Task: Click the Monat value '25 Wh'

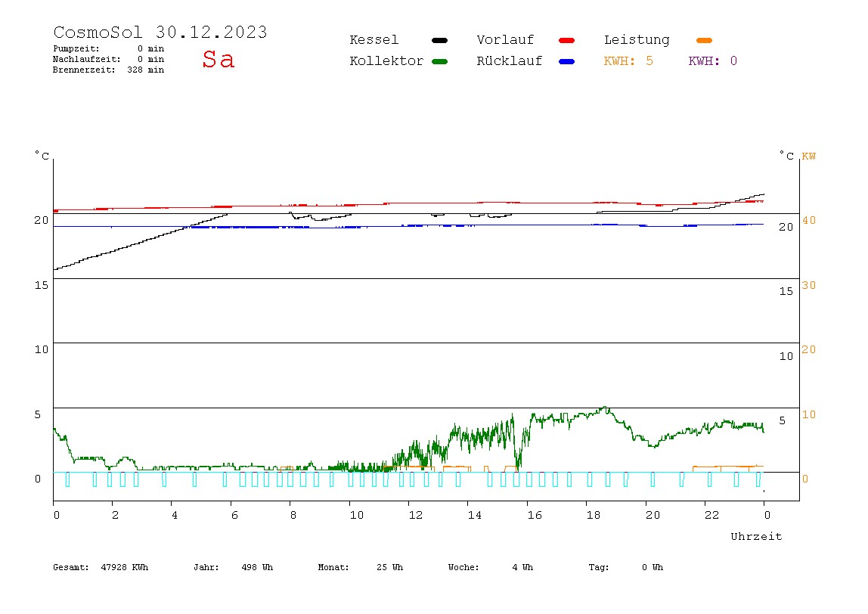Action: coord(389,567)
